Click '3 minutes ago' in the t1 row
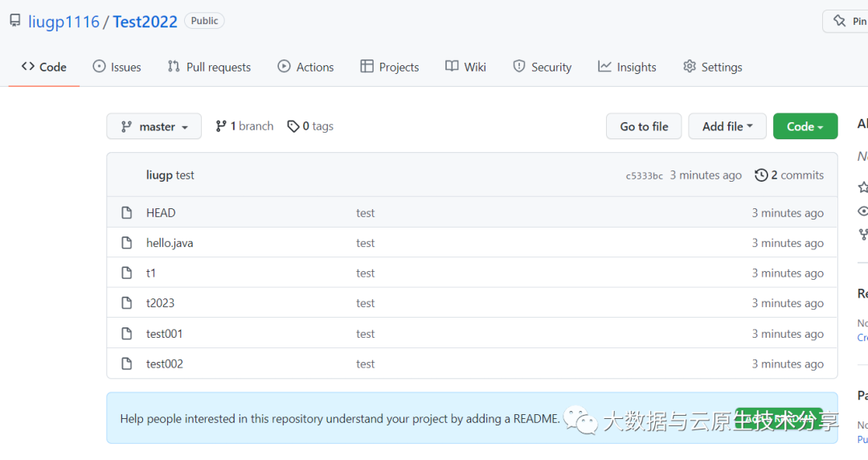Viewport: 868px width, 460px height. click(788, 273)
